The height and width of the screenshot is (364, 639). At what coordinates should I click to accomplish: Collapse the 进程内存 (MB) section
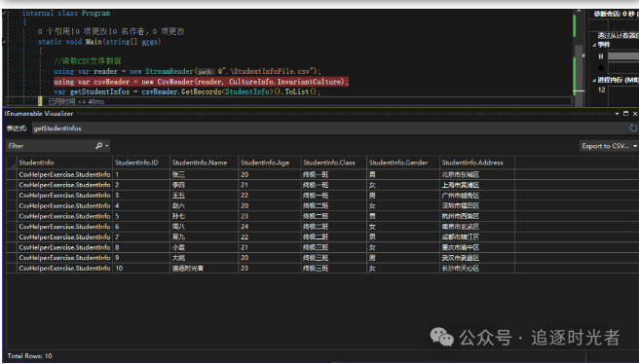594,80
